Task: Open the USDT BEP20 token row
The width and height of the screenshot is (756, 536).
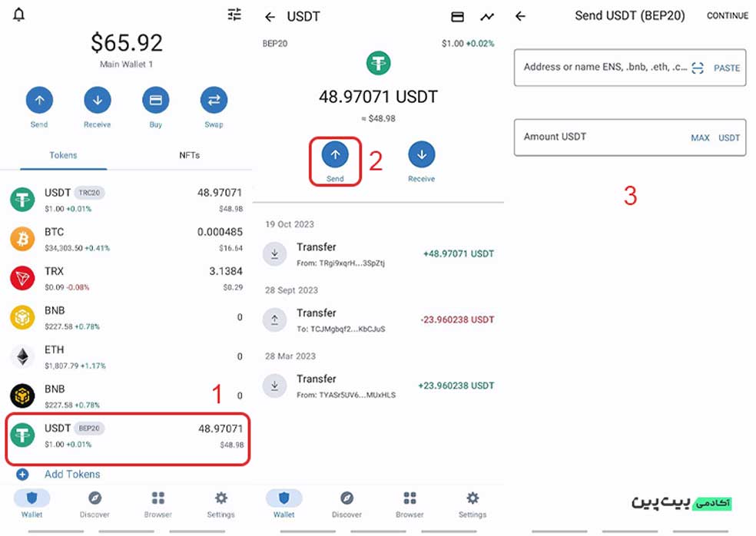Action: [128, 438]
